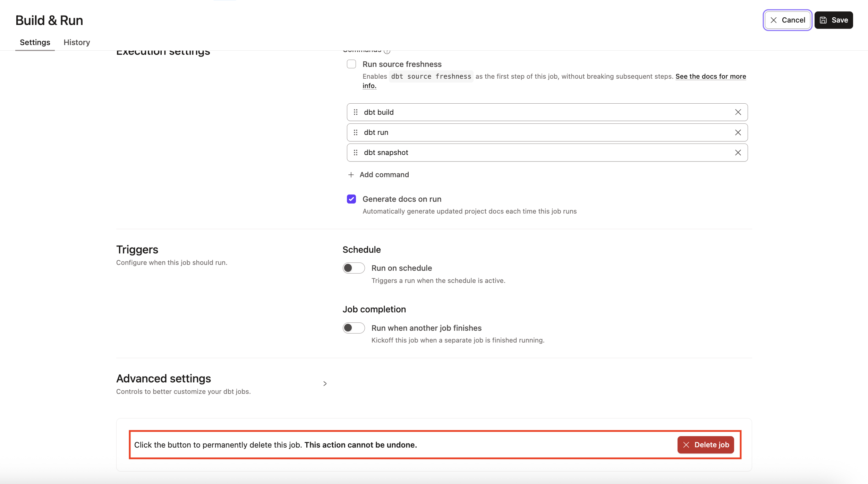Screen dimensions: 868x484
Task: Click drag handle of dbt run row
Action: click(356, 132)
